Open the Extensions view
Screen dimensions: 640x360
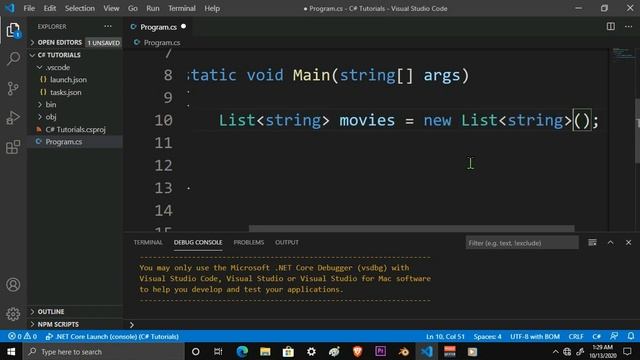[x=13, y=147]
